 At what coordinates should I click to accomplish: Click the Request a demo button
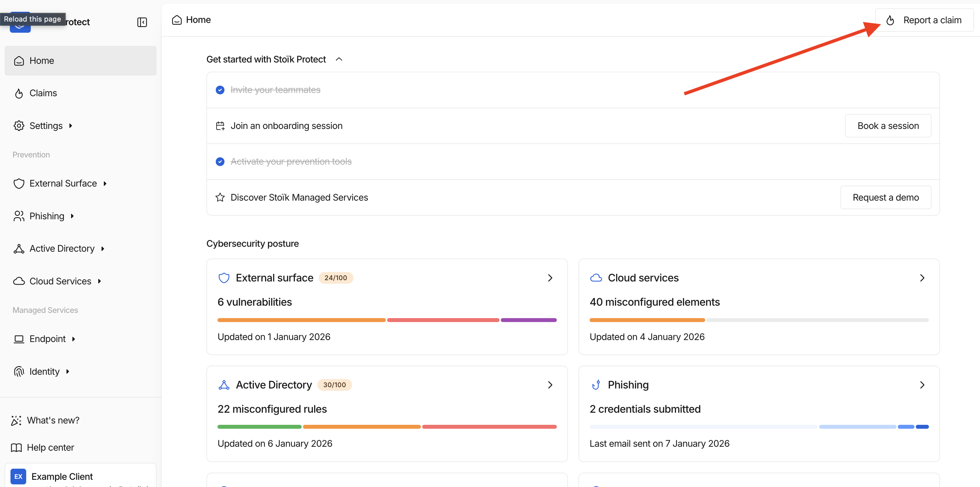tap(885, 197)
